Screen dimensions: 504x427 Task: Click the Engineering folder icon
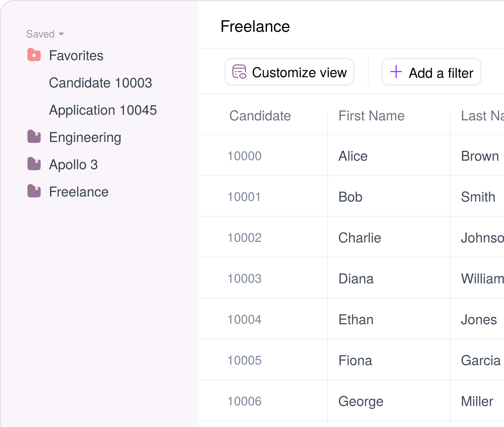34,137
